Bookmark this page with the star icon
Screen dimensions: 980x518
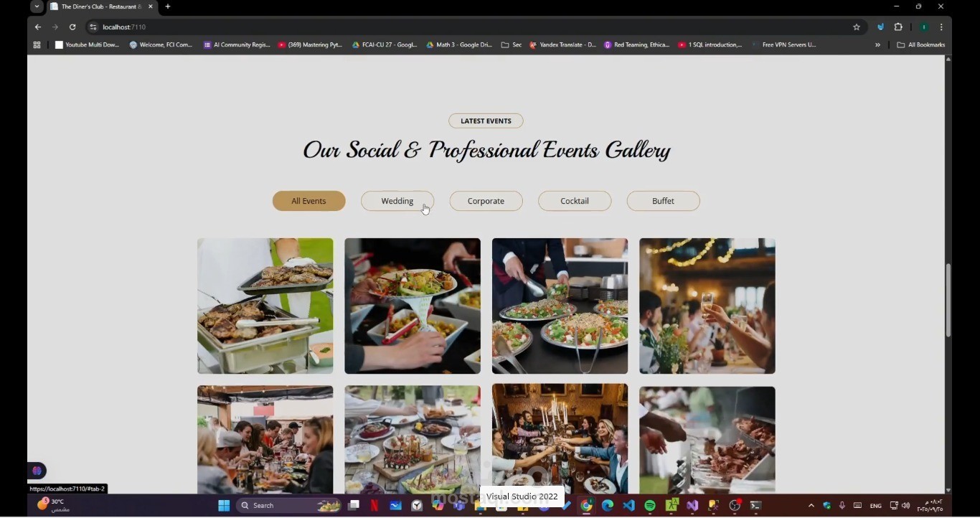857,27
